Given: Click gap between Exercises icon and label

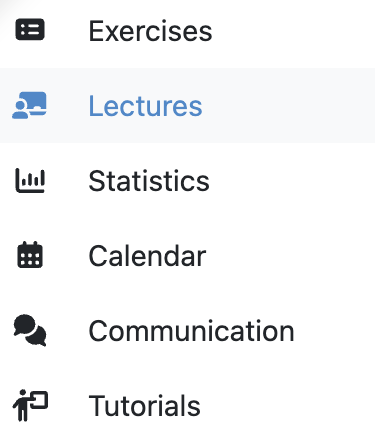Looking at the screenshot, I should coord(67,31).
